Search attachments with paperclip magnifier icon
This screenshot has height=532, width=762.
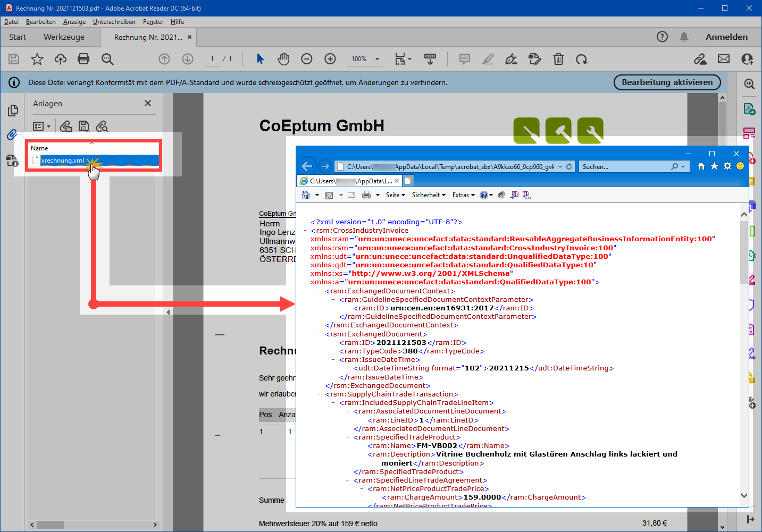point(102,126)
